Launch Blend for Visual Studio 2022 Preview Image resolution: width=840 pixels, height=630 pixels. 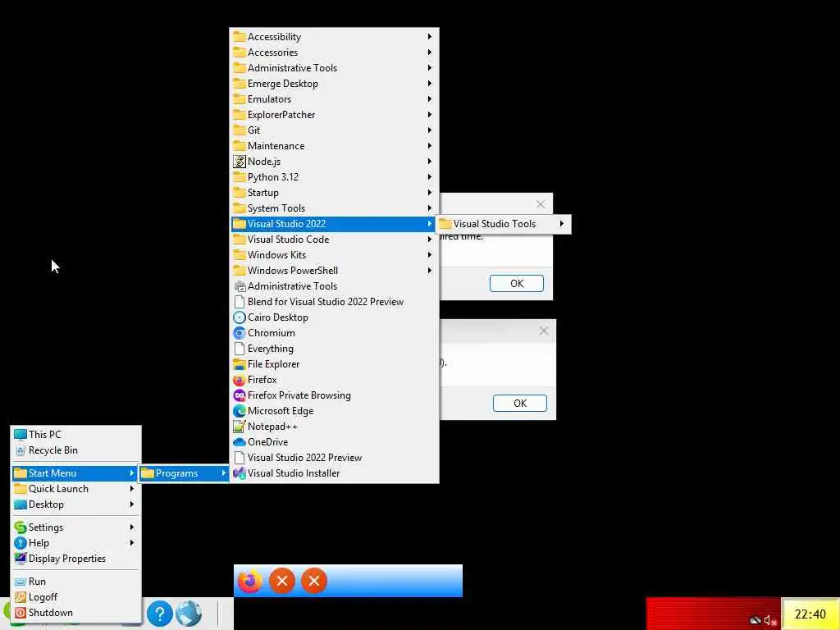335,302
